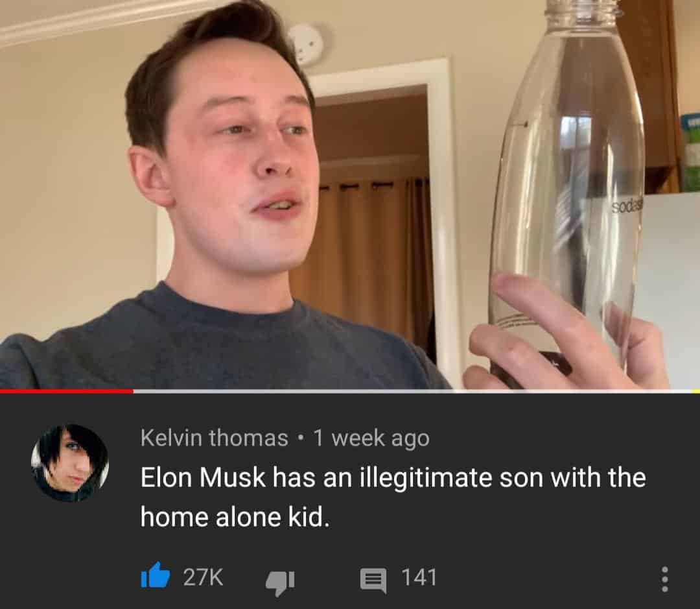The width and height of the screenshot is (700, 609).
Task: Open the Kelvin thomas channel name link
Action: pyautogui.click(x=215, y=437)
